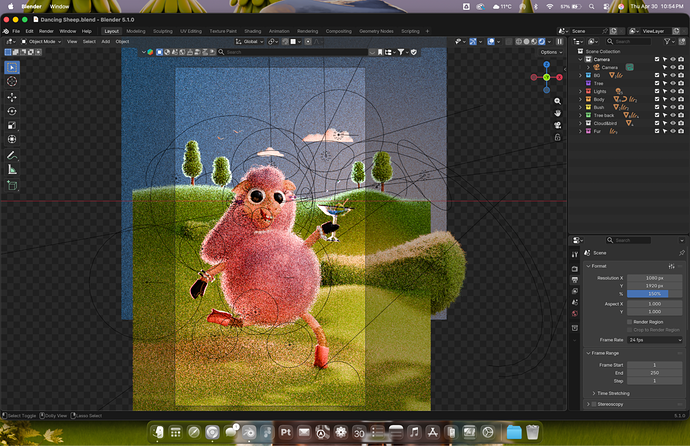The width and height of the screenshot is (690, 446).
Task: Click the Frame End value field
Action: coord(655,373)
